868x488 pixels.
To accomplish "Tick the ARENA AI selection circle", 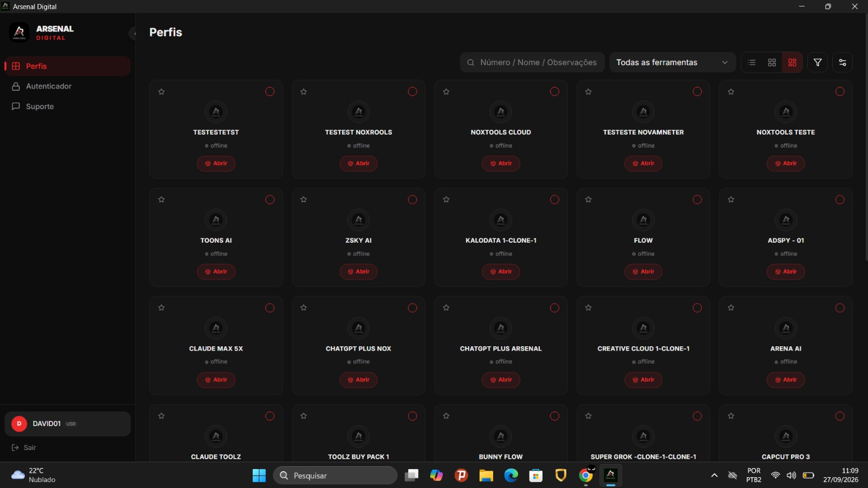I will [x=840, y=308].
